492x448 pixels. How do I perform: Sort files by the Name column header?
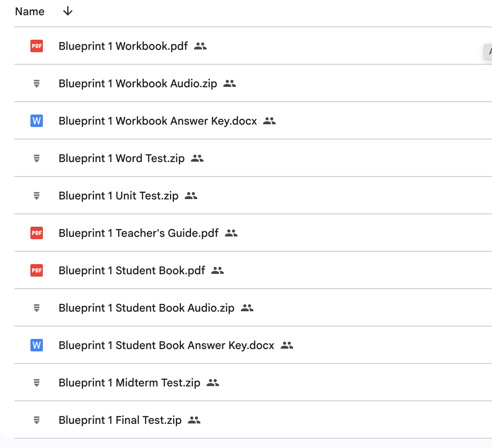[x=30, y=12]
